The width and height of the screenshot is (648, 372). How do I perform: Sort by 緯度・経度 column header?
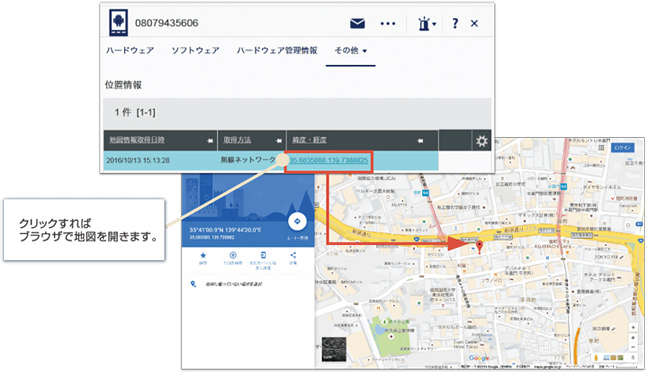coord(310,140)
